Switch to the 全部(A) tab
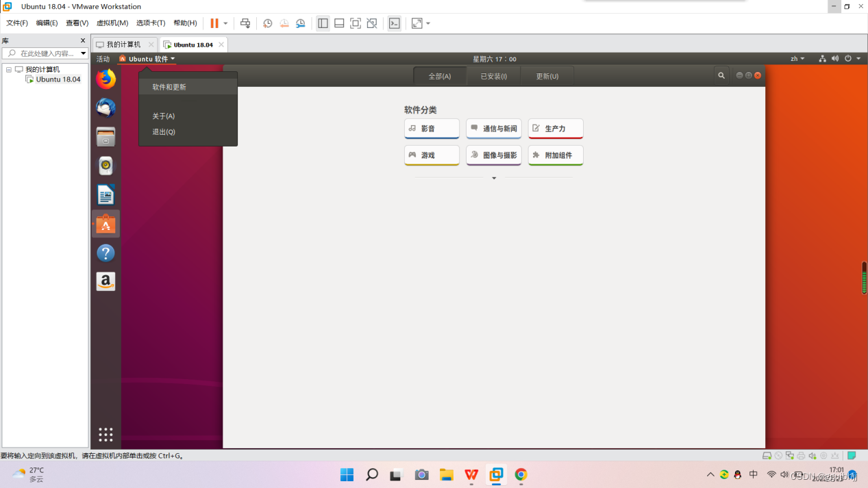The height and width of the screenshot is (488, 868). click(440, 76)
